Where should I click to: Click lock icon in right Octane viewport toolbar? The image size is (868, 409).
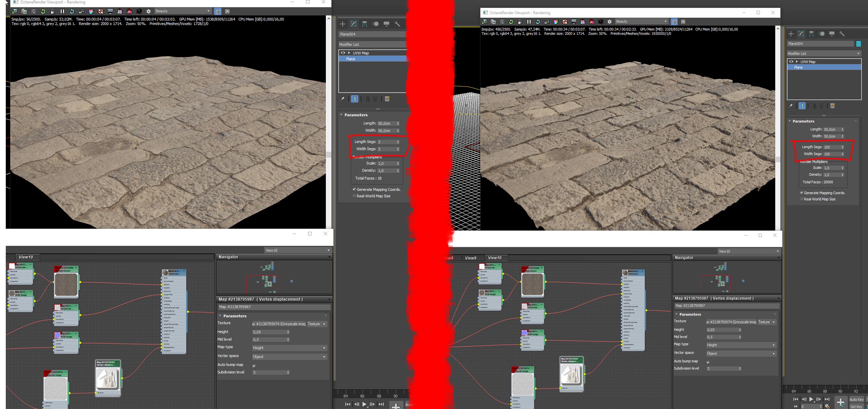tap(520, 21)
